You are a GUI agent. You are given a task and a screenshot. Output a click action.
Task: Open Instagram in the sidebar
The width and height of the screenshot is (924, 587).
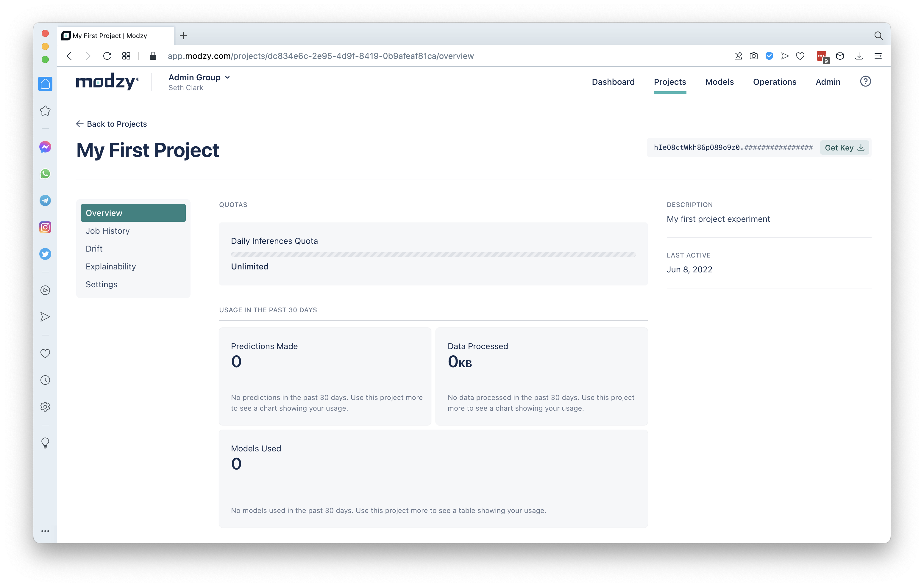coord(45,227)
